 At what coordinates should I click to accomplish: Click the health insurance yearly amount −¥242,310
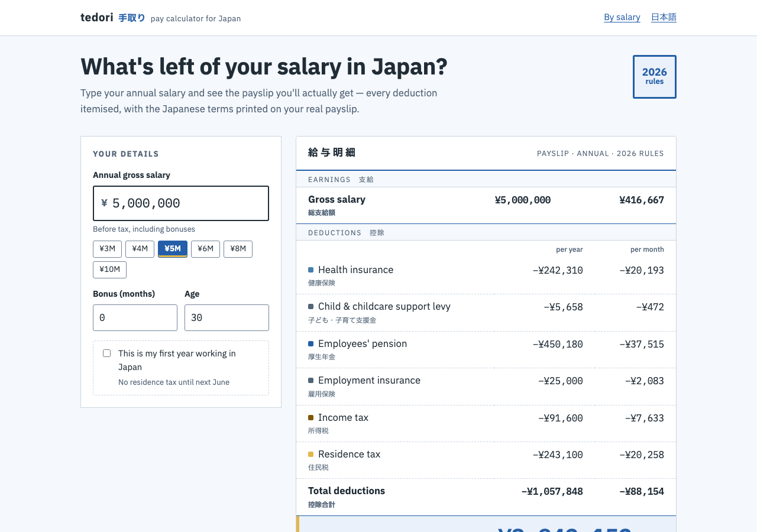(x=558, y=270)
